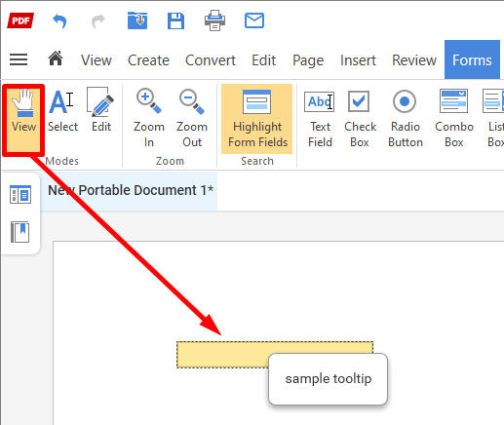Switch to the Review tab

tap(414, 60)
